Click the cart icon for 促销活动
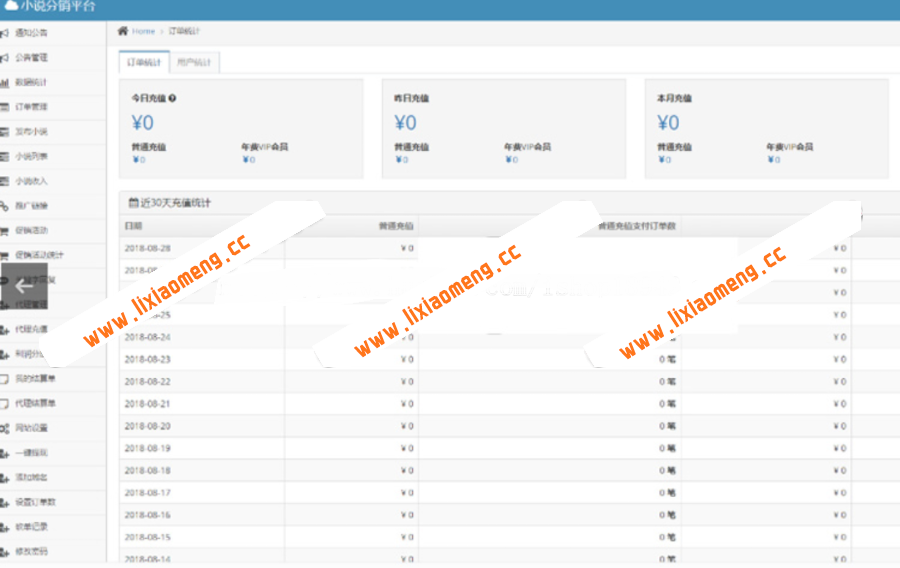This screenshot has height=568, width=900. (x=5, y=231)
